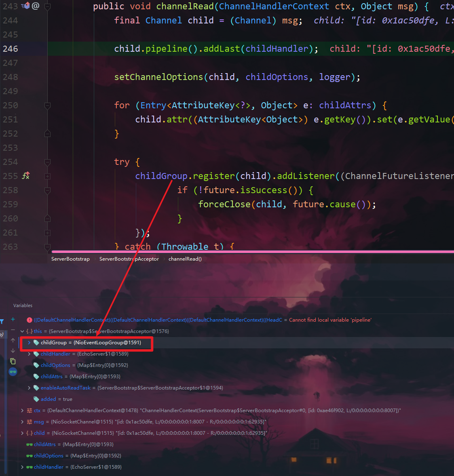
Task: Expand the enableAutoReadTask node
Action: 29,388
